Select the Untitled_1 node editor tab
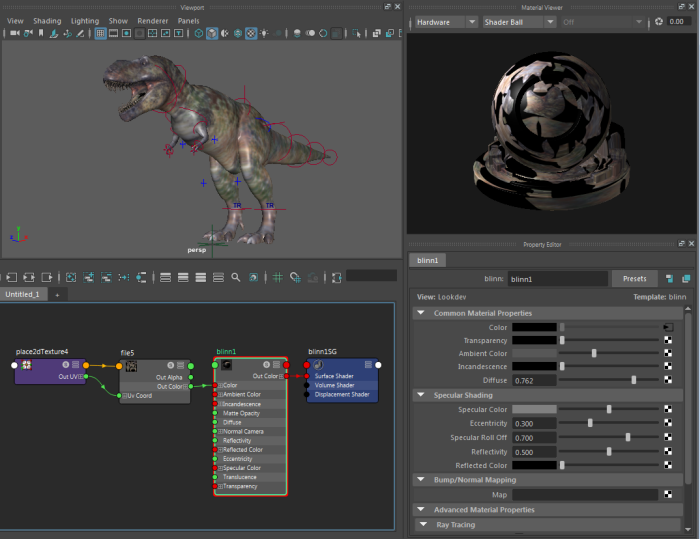The image size is (700, 539). [22, 295]
